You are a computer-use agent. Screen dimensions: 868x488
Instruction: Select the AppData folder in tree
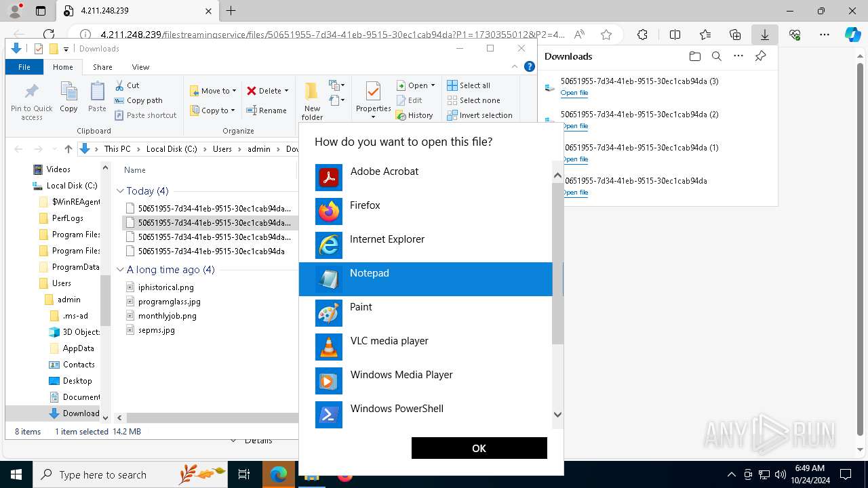coord(71,348)
